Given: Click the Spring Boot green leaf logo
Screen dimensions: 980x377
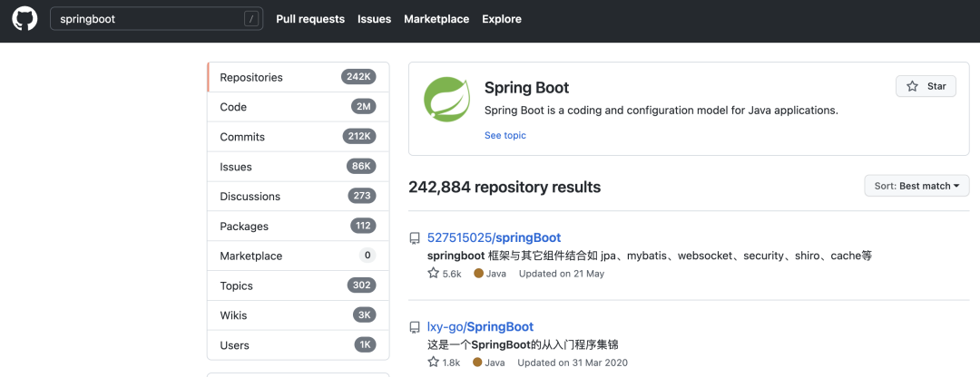Looking at the screenshot, I should (446, 98).
